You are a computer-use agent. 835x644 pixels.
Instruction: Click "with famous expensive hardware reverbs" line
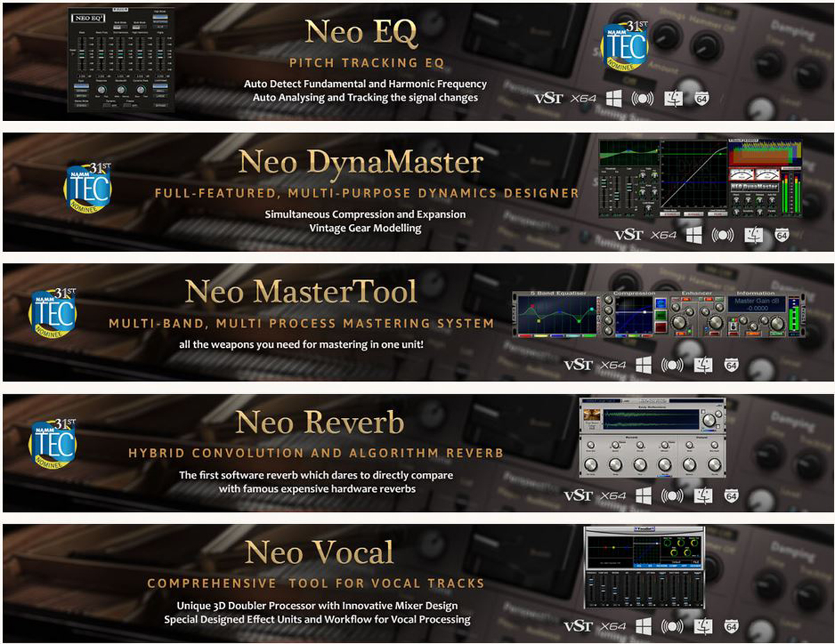[x=316, y=489]
